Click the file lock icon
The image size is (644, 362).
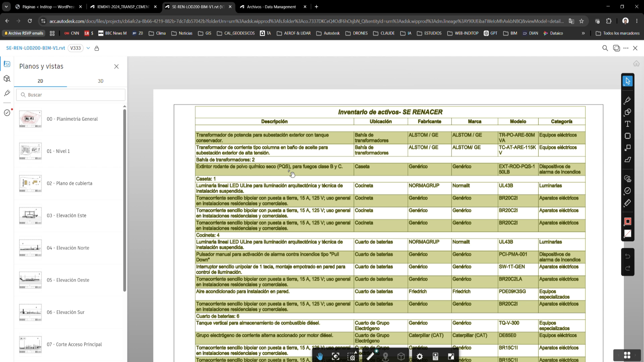(x=97, y=48)
